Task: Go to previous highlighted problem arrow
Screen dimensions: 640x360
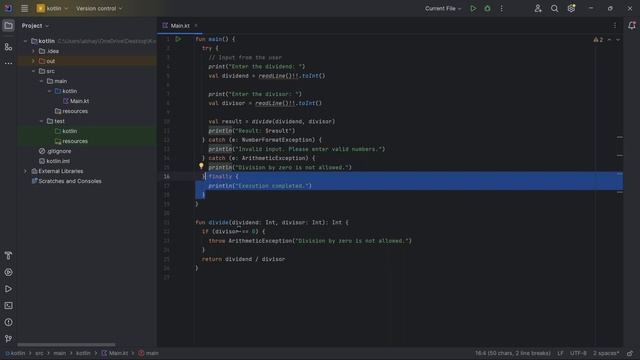Action: coord(609,40)
